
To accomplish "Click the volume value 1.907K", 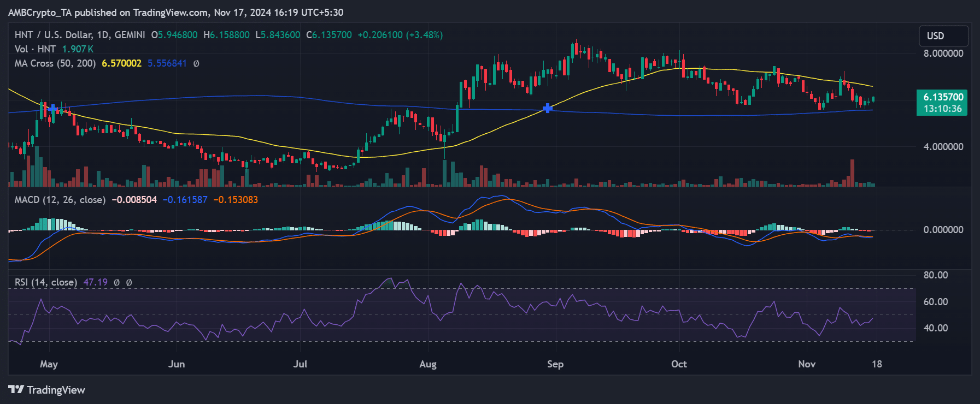I will pos(78,49).
